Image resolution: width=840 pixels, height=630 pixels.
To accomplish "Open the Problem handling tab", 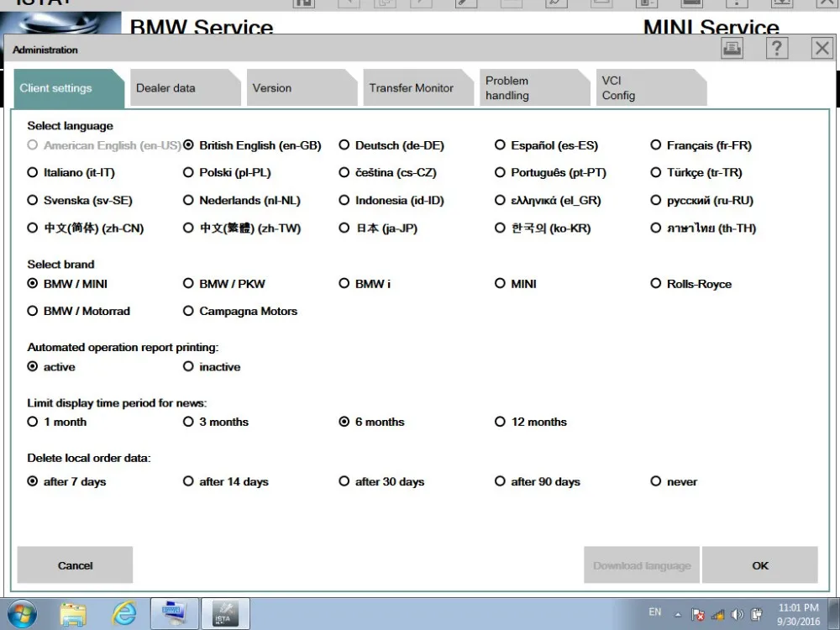I will (x=534, y=88).
